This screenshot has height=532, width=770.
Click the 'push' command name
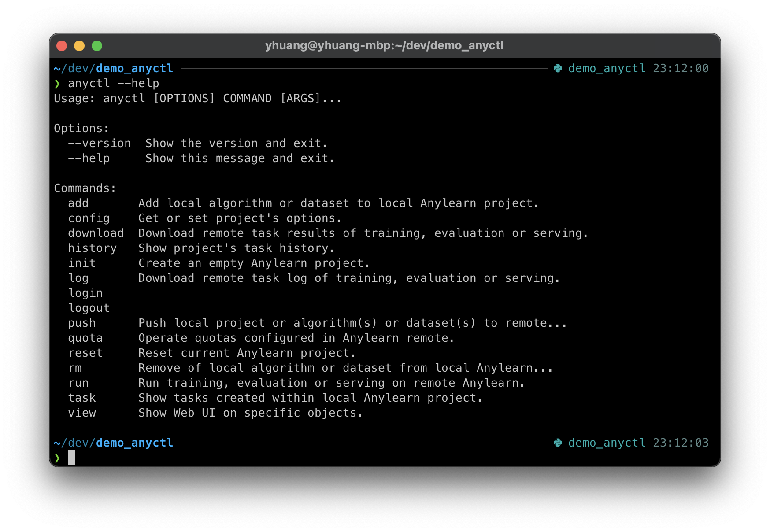point(82,323)
